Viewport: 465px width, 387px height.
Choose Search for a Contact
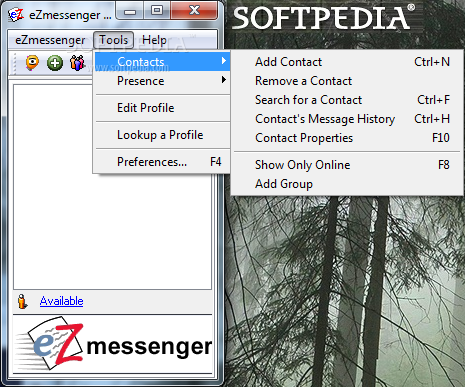(347, 100)
